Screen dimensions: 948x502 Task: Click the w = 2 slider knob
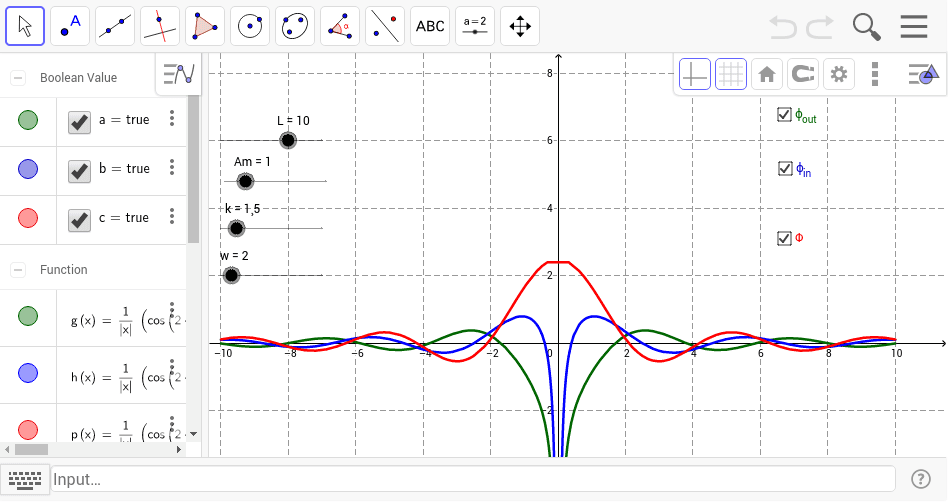pos(231,275)
